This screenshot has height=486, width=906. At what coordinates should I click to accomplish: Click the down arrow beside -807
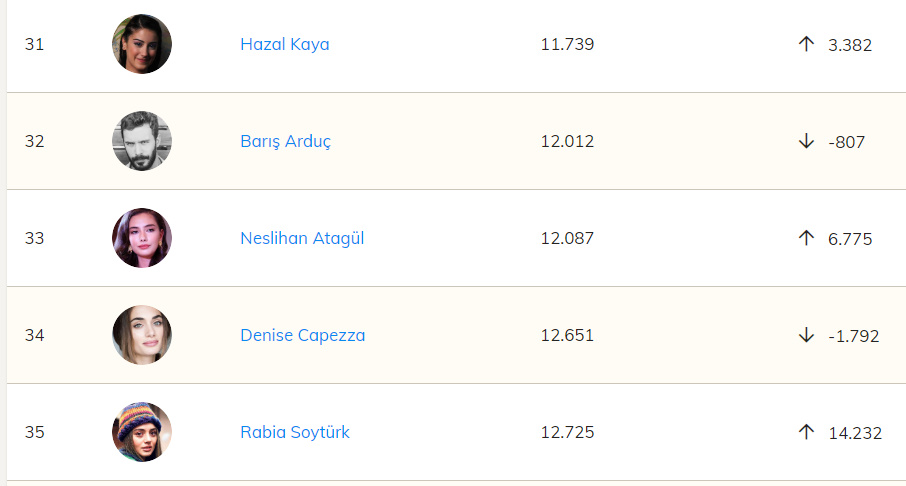[806, 141]
